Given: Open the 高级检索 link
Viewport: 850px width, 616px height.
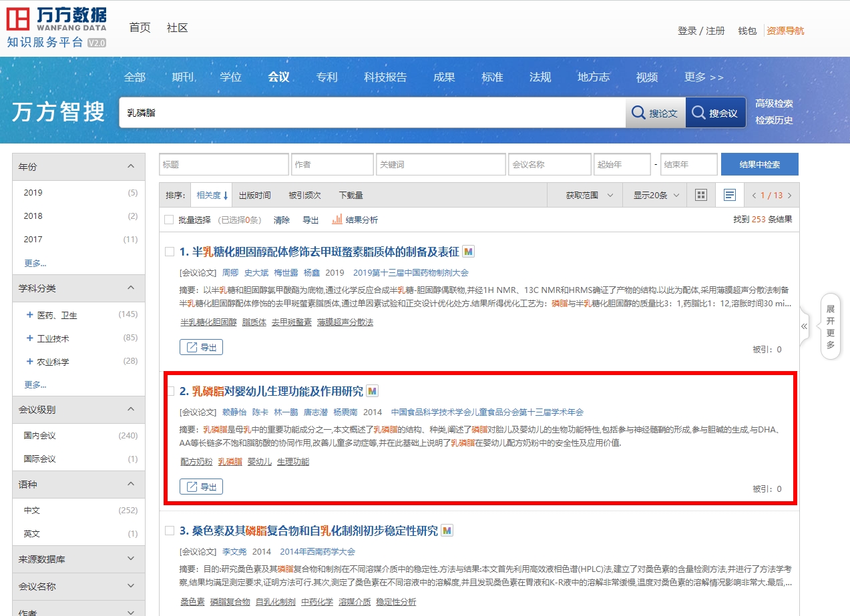Looking at the screenshot, I should [774, 103].
